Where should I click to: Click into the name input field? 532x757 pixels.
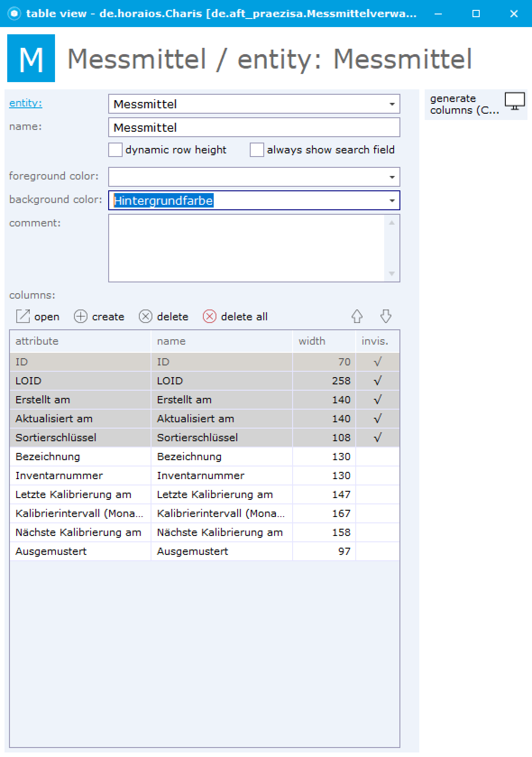point(254,128)
